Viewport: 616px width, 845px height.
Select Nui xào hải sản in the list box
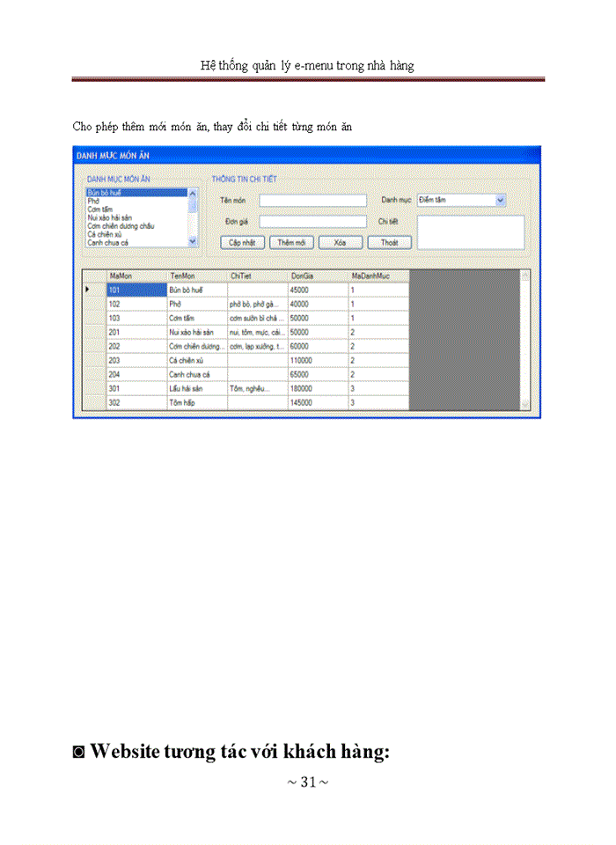[x=137, y=217]
